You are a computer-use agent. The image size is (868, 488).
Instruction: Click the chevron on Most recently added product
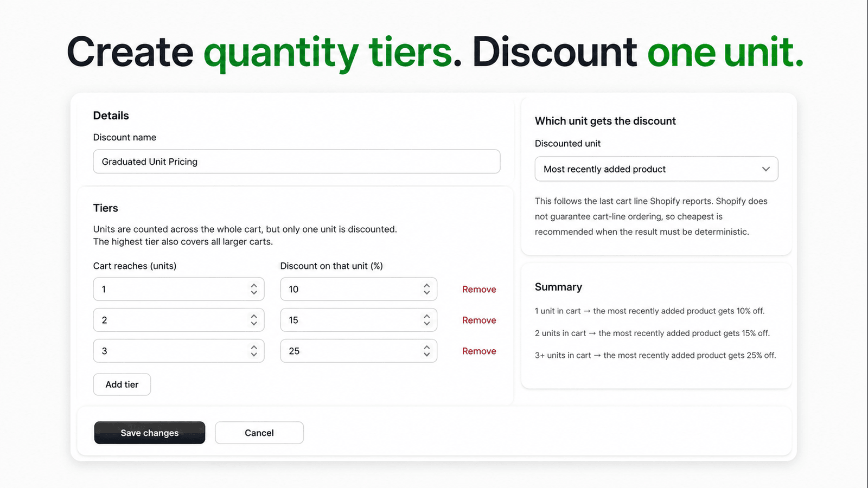(x=766, y=169)
